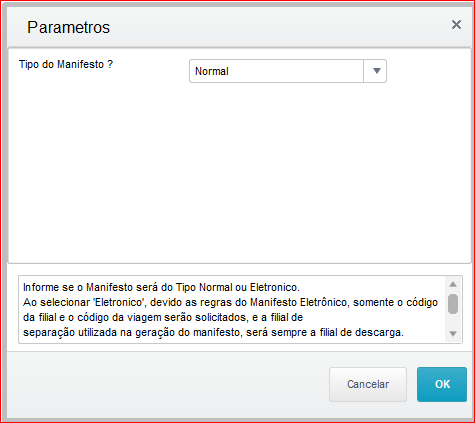Click the footer area left of Cancelar
Screen dimensions: 475x423
167,384
